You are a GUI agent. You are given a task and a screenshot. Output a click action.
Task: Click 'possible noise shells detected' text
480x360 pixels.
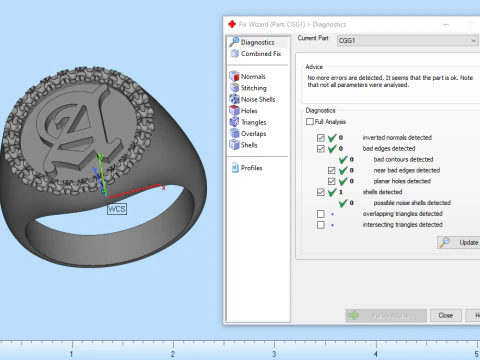click(x=412, y=203)
